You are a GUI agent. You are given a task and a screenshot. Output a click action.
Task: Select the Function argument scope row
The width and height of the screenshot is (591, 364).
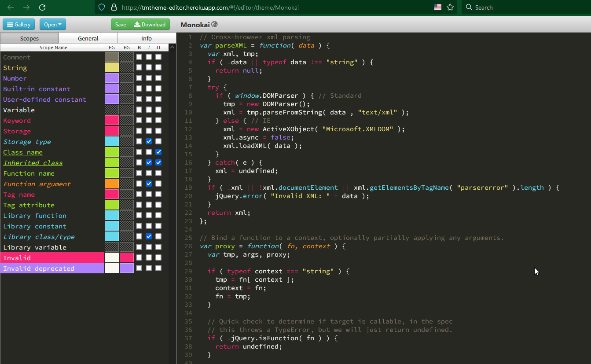(x=37, y=184)
